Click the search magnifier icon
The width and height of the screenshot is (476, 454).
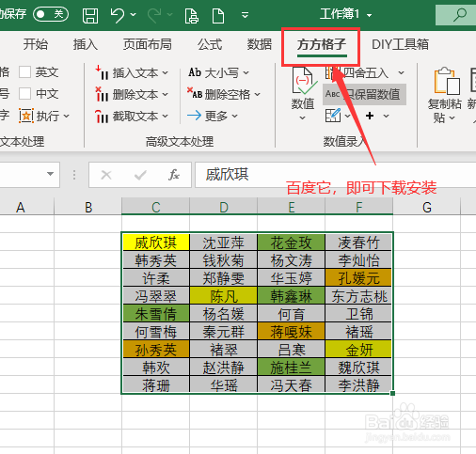coord(460,15)
